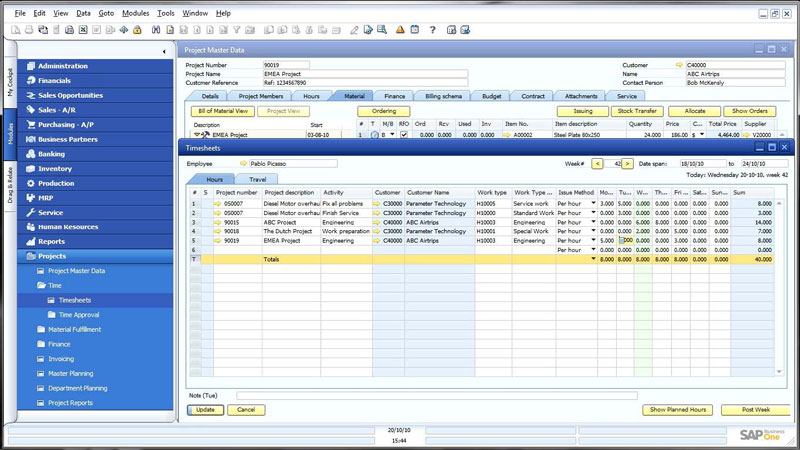The height and width of the screenshot is (450, 800).
Task: Open the currency dropdown beside price 186.00
Action: pyautogui.click(x=702, y=135)
